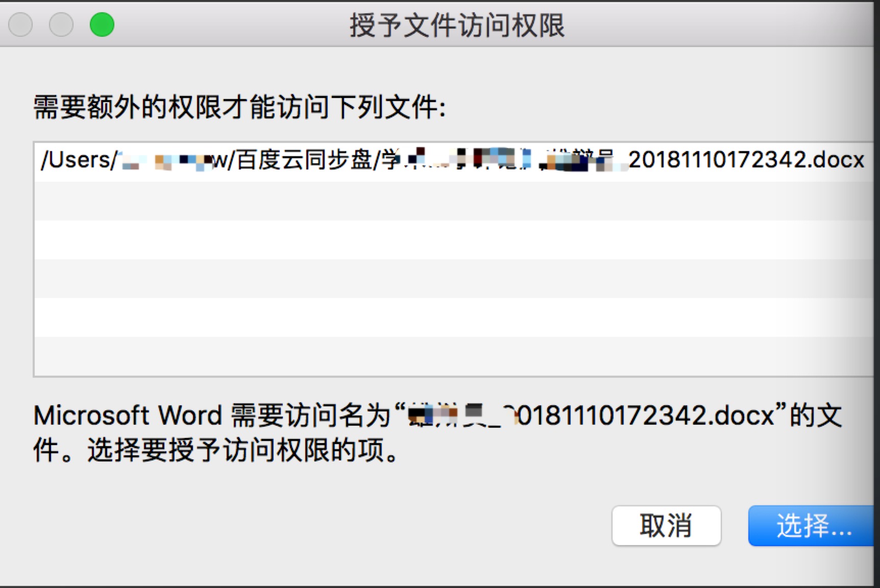Click the 取消 cancel button
880x588 pixels.
(666, 526)
